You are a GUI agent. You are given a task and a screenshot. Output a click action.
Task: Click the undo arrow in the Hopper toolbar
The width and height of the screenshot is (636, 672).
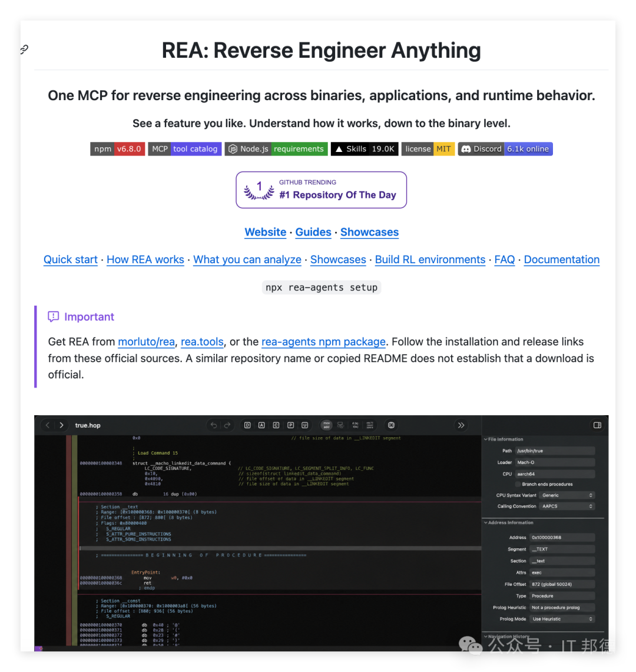[213, 425]
